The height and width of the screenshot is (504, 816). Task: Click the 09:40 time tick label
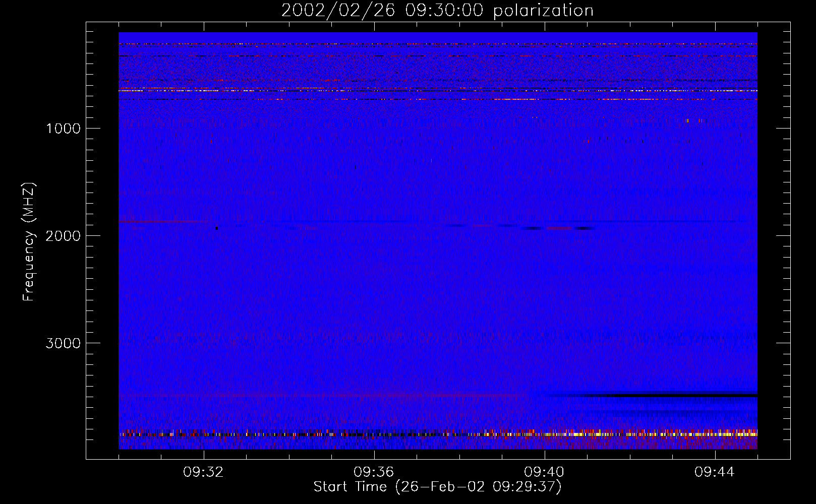544,472
